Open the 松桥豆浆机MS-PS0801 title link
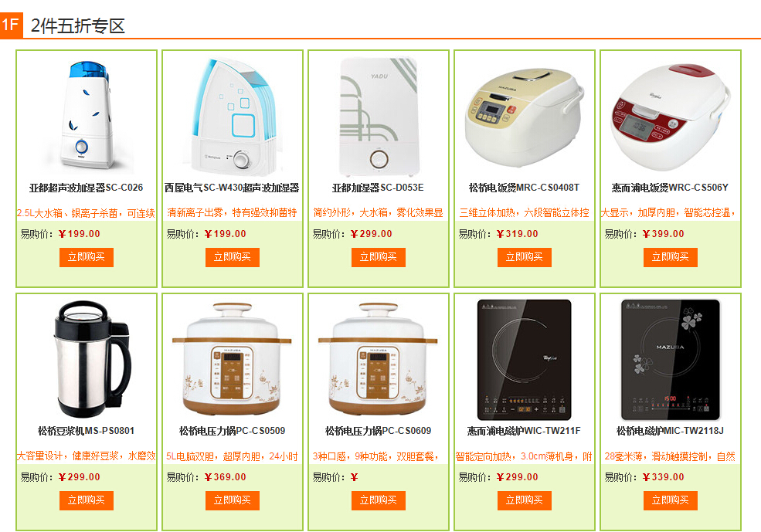The height and width of the screenshot is (532, 761). tap(87, 431)
